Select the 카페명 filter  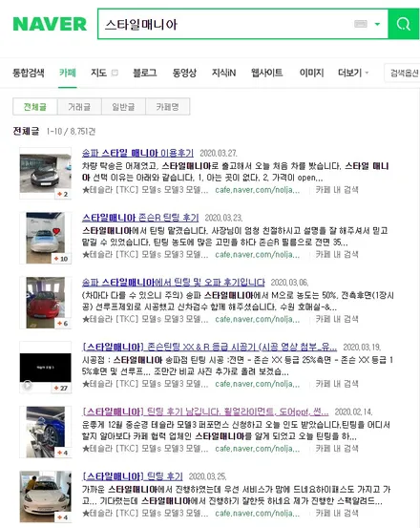click(168, 107)
